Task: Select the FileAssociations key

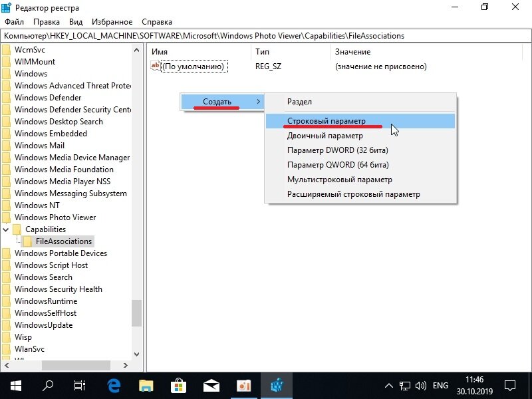Action: click(64, 241)
